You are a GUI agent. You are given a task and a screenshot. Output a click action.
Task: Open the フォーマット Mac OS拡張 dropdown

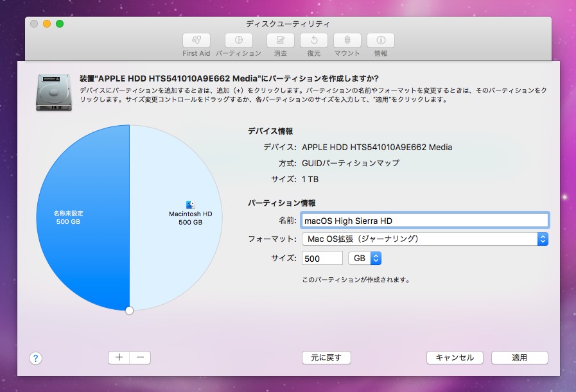click(x=425, y=239)
